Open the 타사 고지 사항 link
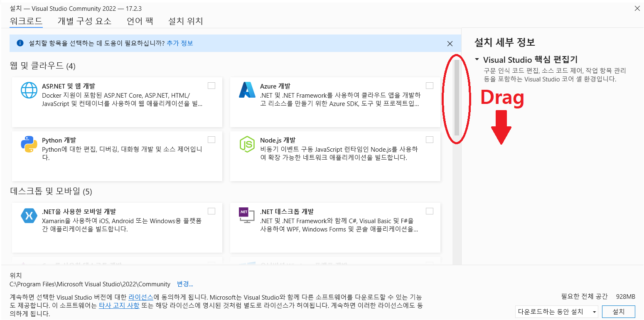The width and height of the screenshot is (644, 320). [x=120, y=305]
